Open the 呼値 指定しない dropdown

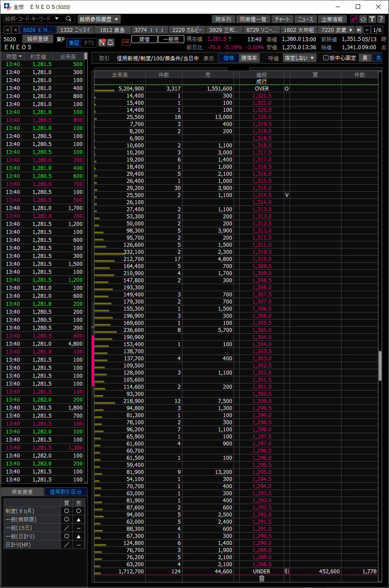299,58
